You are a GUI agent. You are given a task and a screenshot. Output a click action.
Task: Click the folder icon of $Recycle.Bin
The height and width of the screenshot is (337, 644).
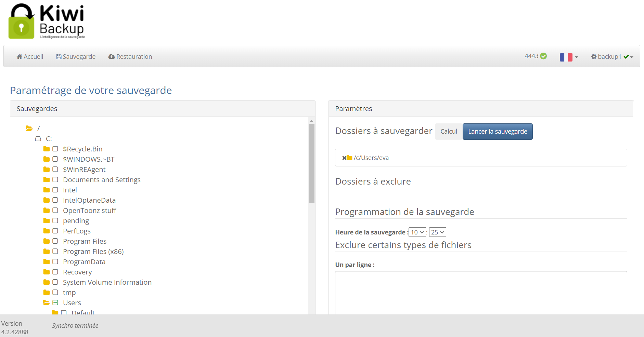pyautogui.click(x=47, y=149)
